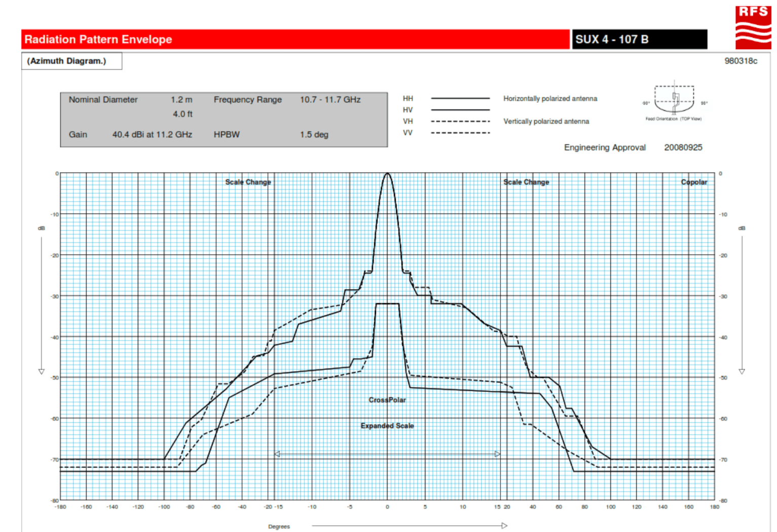Click the solid line sample beside HH
777x532 pixels.
[x=460, y=98]
